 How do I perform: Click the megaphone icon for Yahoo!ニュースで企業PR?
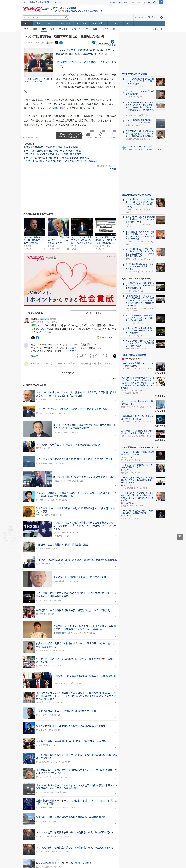(x=124, y=148)
